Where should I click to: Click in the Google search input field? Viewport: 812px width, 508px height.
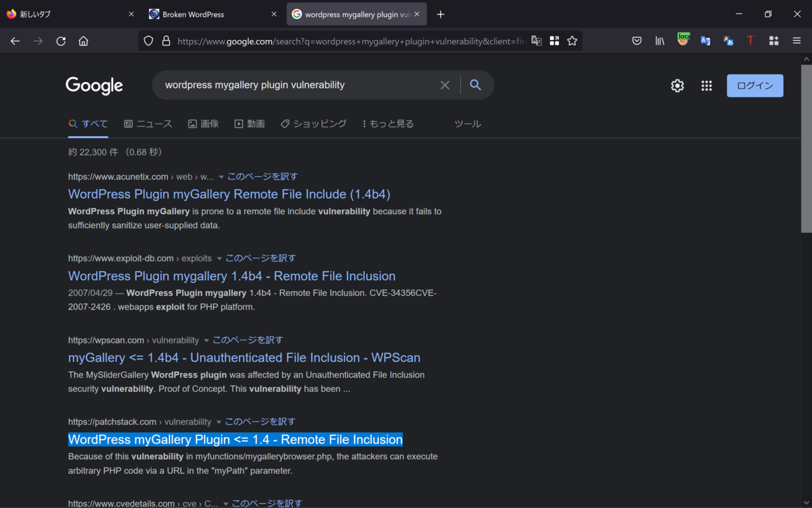click(298, 85)
